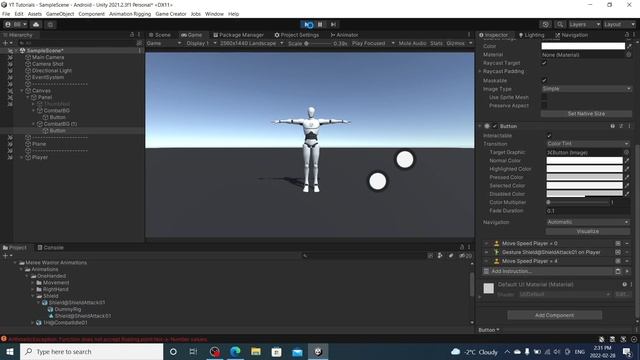This screenshot has width=640, height=360.
Task: Collapse the Canvas object in Hierarchy
Action: tap(22, 91)
